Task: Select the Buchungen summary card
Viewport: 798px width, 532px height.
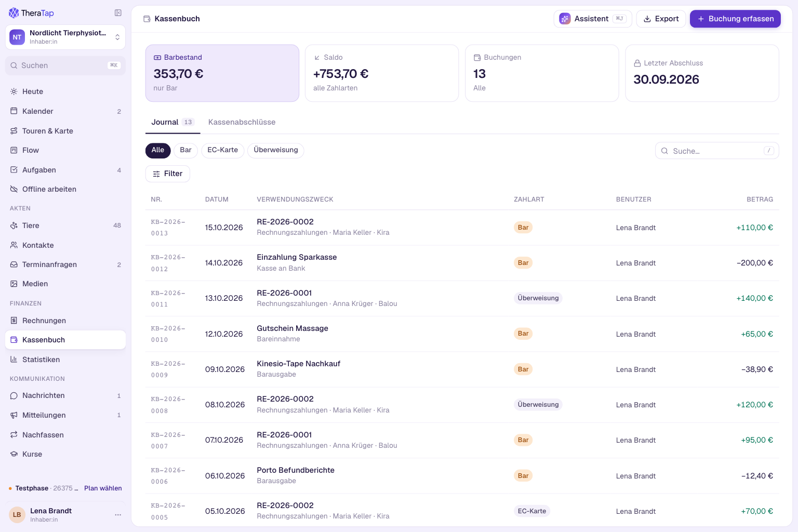Action: click(542, 73)
